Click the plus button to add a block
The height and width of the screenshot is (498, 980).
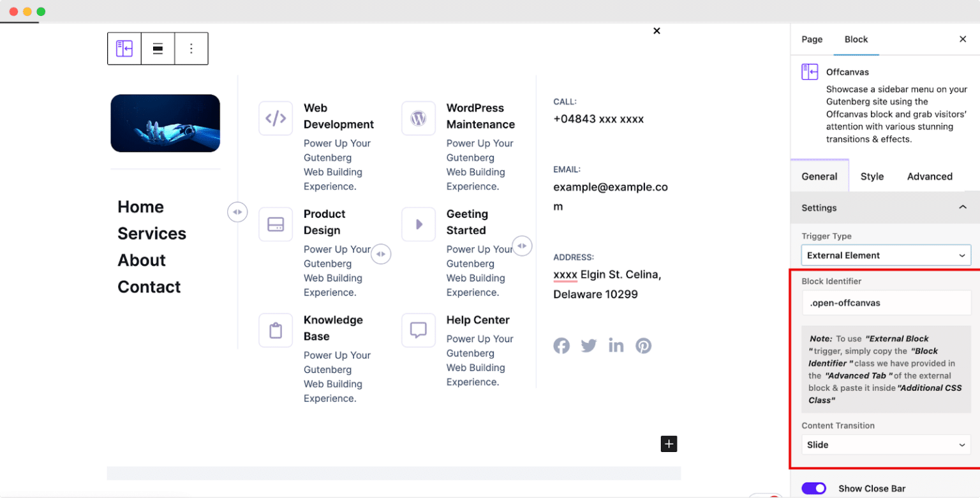pos(669,443)
